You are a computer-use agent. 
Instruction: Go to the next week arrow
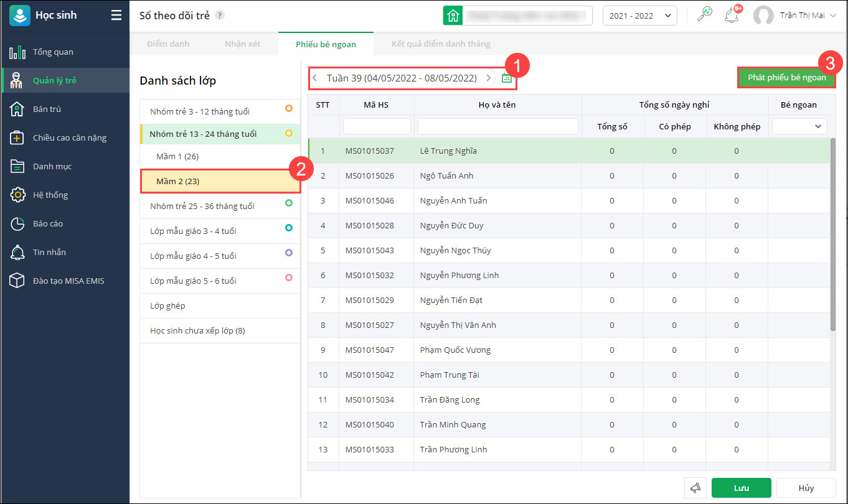click(489, 78)
